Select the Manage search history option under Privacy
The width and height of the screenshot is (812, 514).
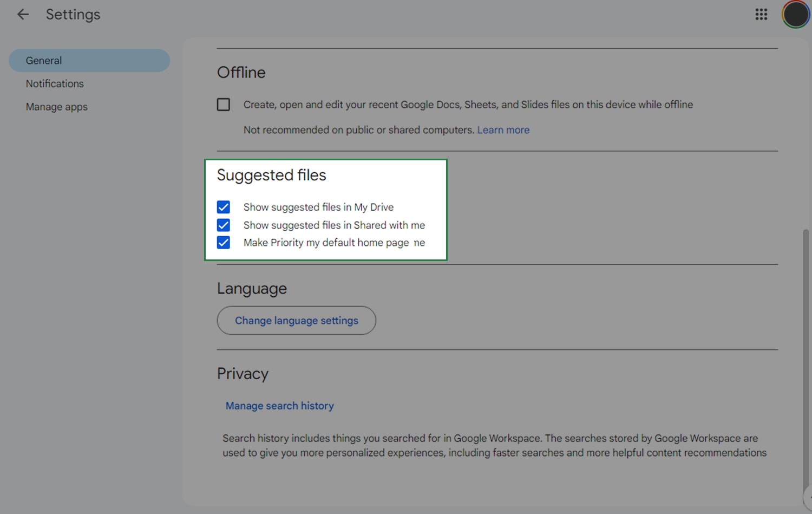point(279,406)
